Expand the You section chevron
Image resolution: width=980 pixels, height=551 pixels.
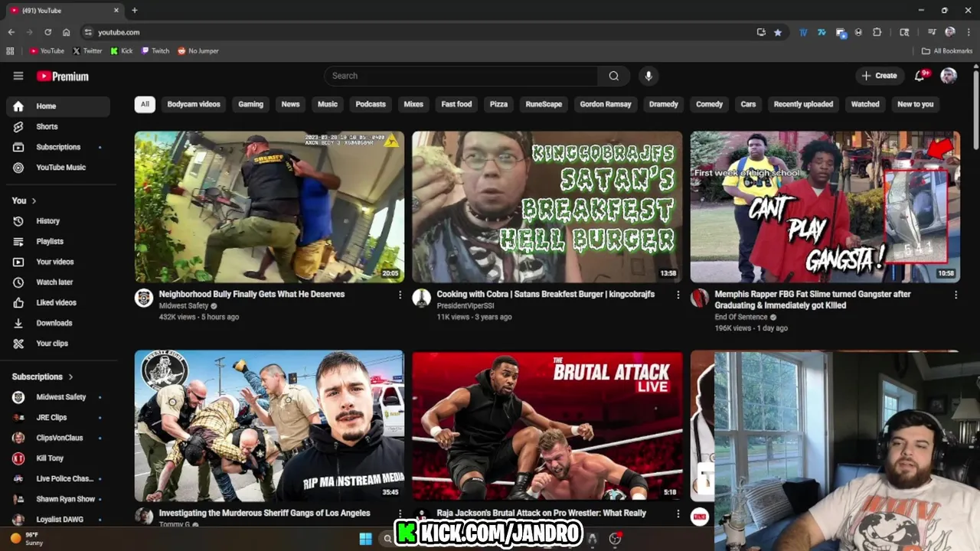tap(34, 201)
